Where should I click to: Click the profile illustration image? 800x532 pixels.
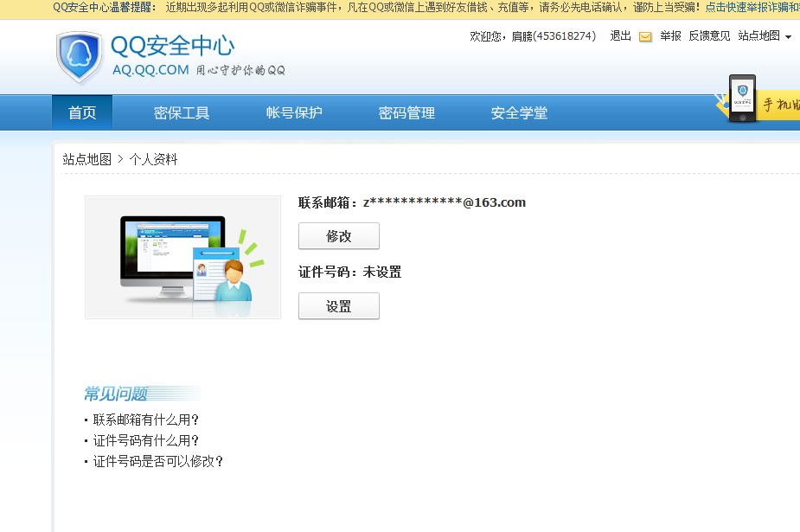point(182,257)
